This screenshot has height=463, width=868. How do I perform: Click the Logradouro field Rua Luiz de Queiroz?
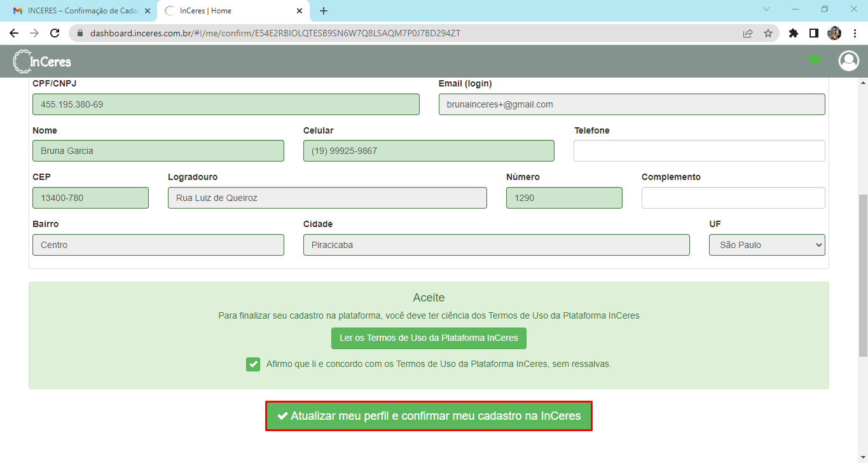pos(327,198)
